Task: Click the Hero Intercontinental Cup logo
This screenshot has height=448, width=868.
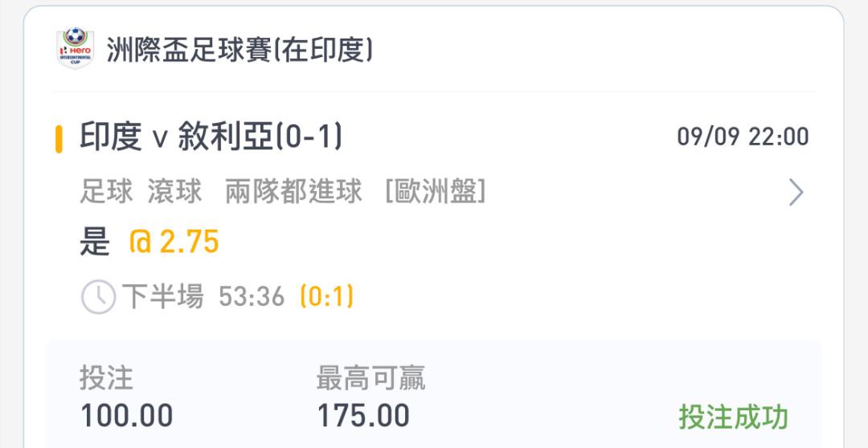Action: click(x=76, y=49)
